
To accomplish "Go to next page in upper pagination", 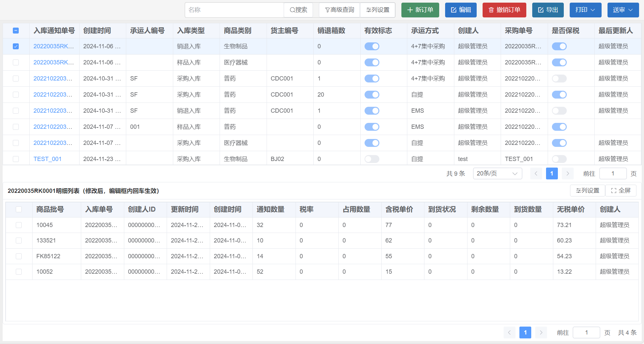I will pos(568,173).
